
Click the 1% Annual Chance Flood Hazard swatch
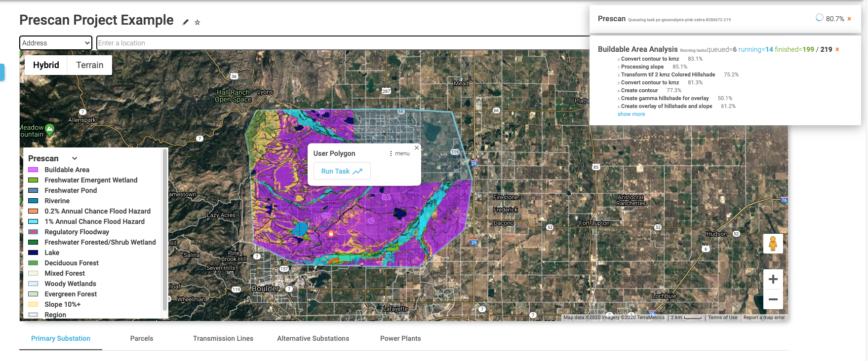click(x=33, y=221)
